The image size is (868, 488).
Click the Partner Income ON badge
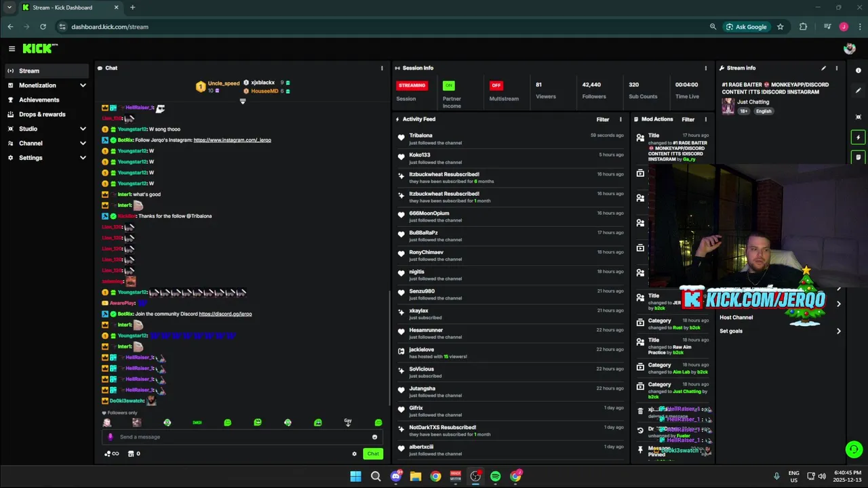[x=448, y=85]
